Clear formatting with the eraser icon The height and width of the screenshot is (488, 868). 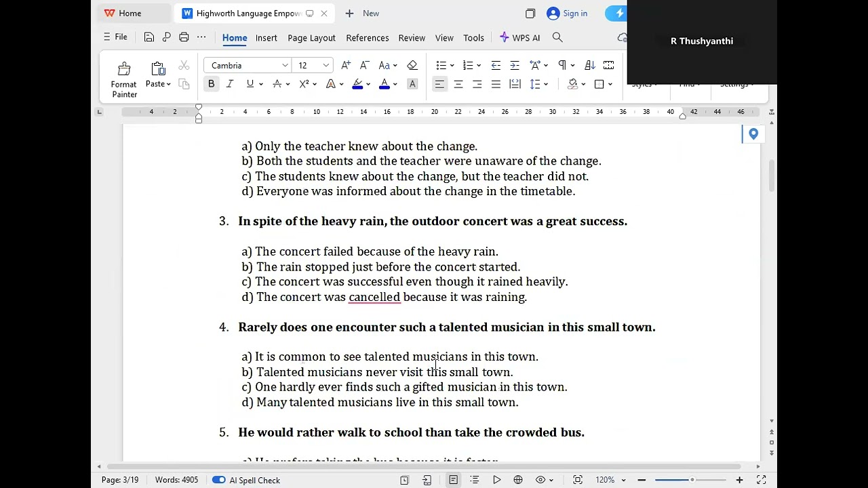point(412,65)
